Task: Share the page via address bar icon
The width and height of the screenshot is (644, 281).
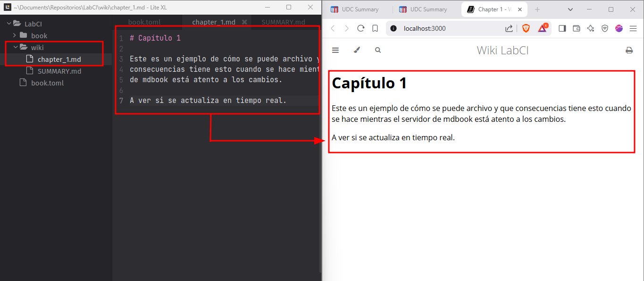Action: coord(509,28)
